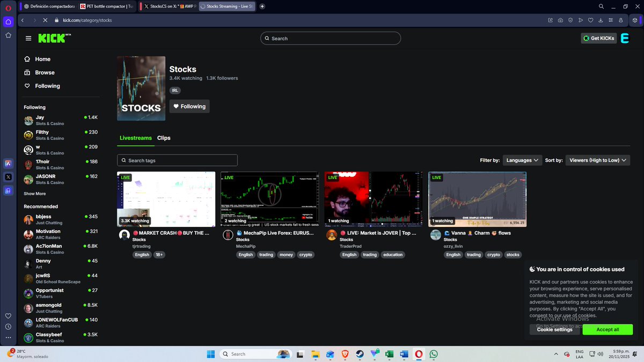Open Opera sidebar history clock icon

click(x=8, y=327)
